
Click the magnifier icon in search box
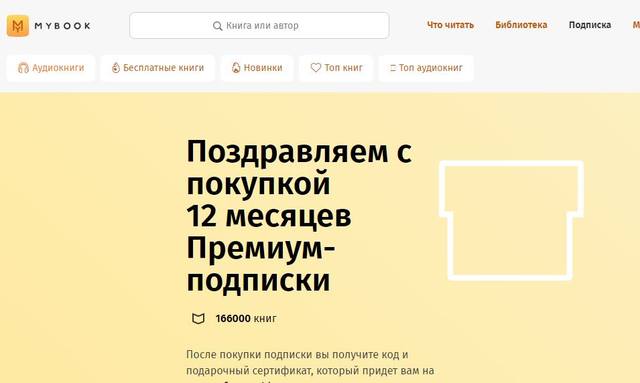point(218,26)
